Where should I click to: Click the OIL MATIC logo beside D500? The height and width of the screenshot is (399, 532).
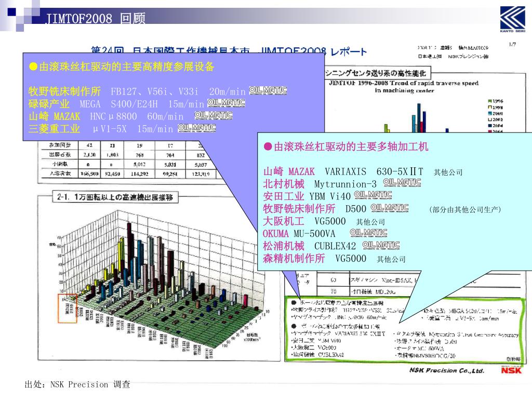coord(390,208)
